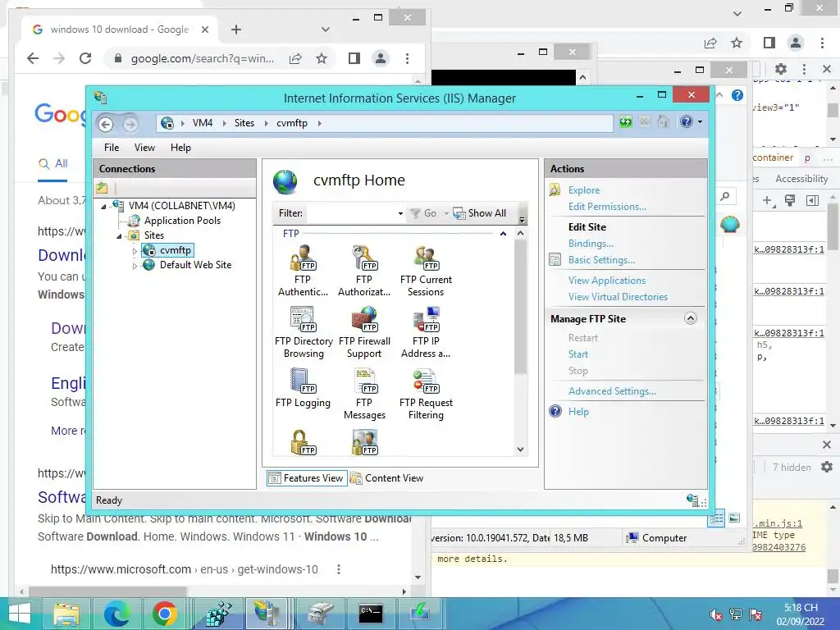Click features list vertical scrollbar thumb
The image size is (840, 630).
520,306
